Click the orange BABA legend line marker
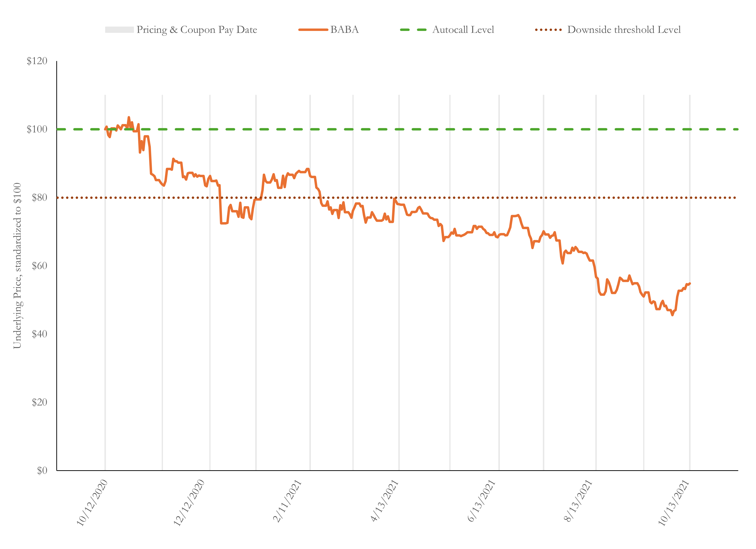The width and height of the screenshot is (756, 549). pyautogui.click(x=313, y=30)
